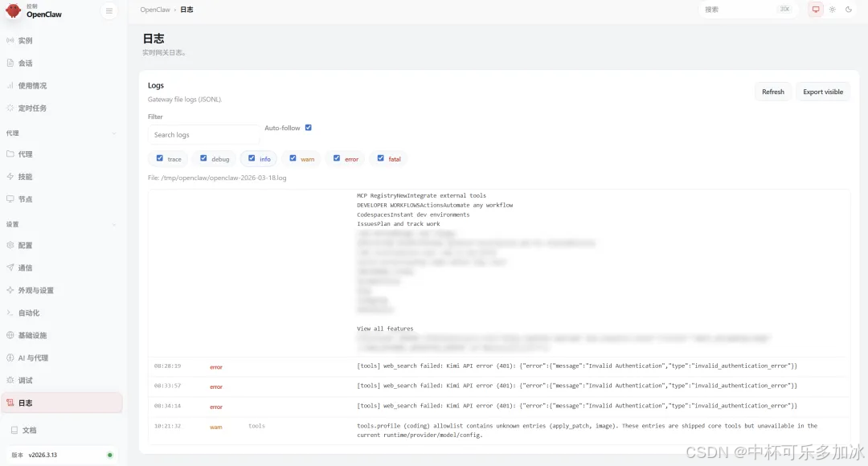Click the 基础设施 globe icon
The height and width of the screenshot is (466, 868).
(10, 335)
